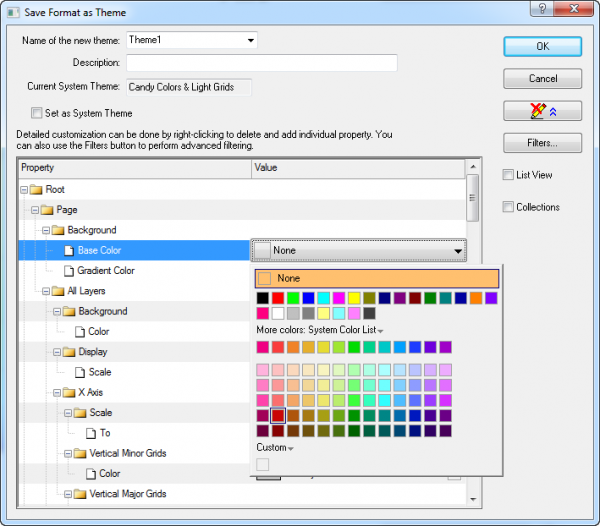Image resolution: width=600 pixels, height=526 pixels.
Task: Click the Vertical Minor Grids folder icon
Action: pos(80,454)
